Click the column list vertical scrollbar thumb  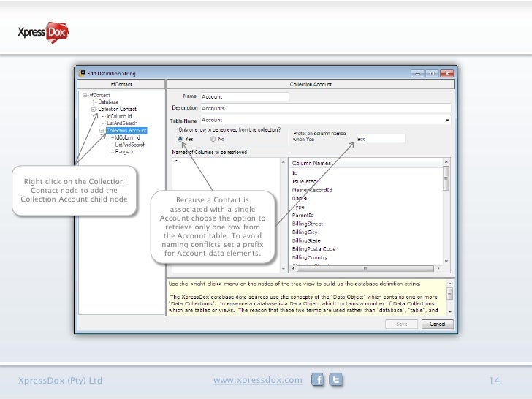[446, 178]
